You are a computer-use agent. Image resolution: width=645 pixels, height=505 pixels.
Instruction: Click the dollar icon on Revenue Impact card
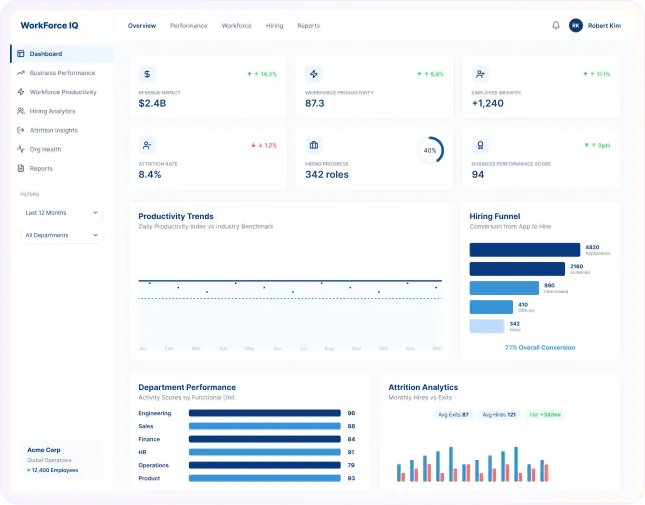coord(147,74)
